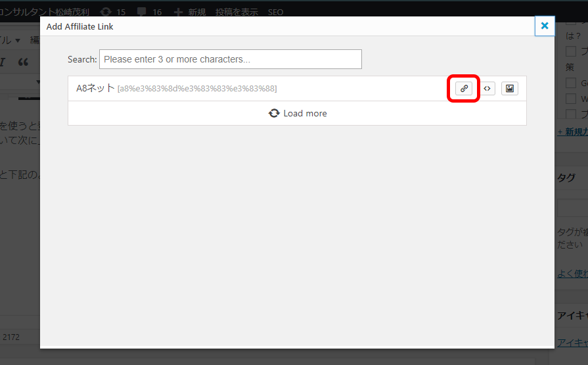Open the 新規 (new) admin bar menu

[x=190, y=12]
